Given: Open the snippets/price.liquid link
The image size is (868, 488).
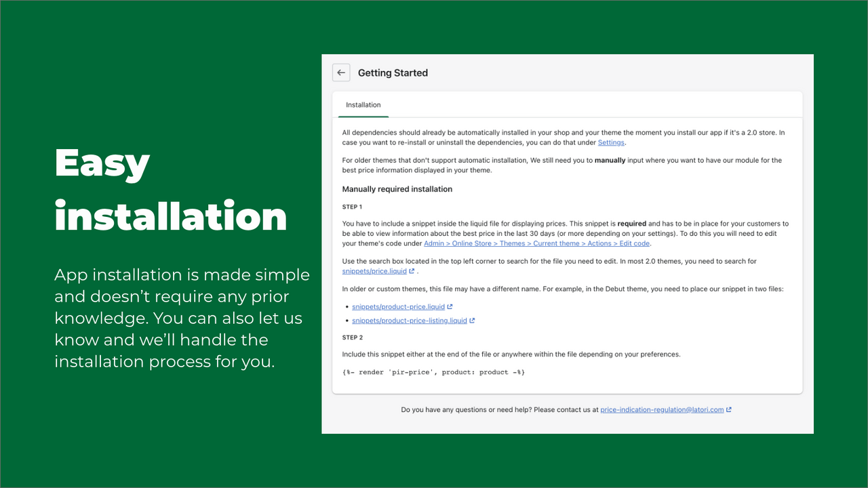Looking at the screenshot, I should [x=374, y=271].
